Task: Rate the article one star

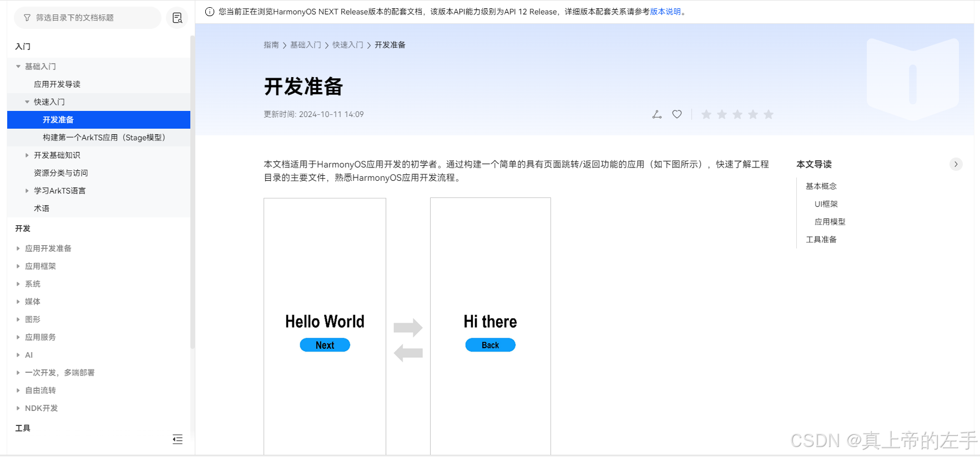Action: pos(706,114)
